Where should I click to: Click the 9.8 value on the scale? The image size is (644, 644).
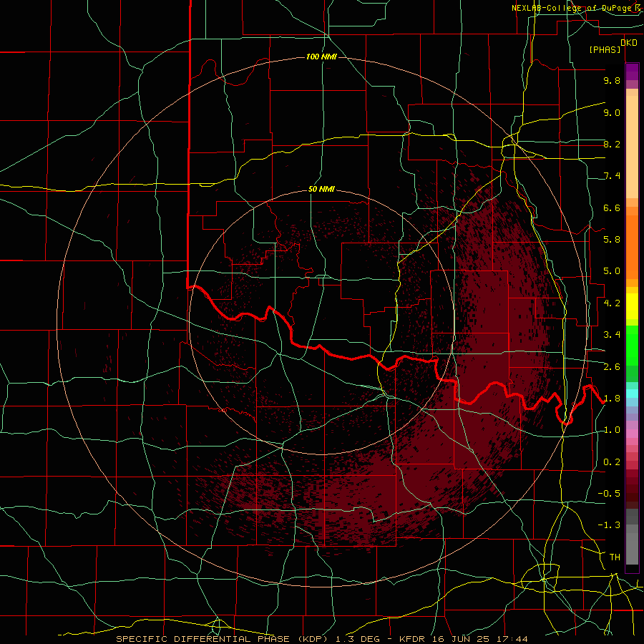pos(612,80)
